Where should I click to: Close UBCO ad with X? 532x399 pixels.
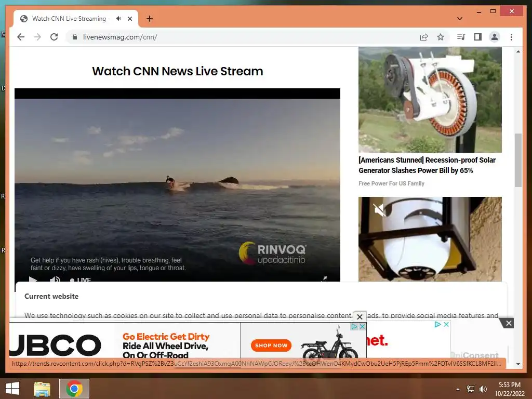(362, 326)
